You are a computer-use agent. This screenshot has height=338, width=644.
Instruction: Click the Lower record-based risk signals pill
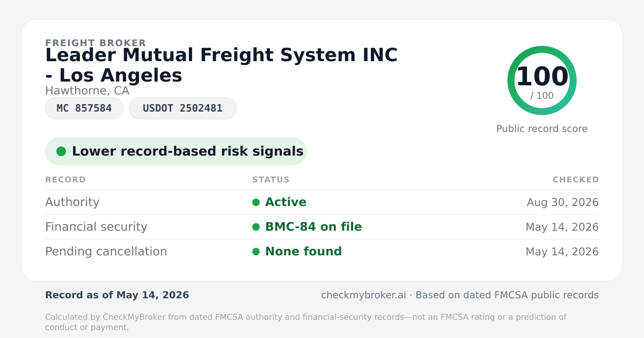pyautogui.click(x=176, y=151)
